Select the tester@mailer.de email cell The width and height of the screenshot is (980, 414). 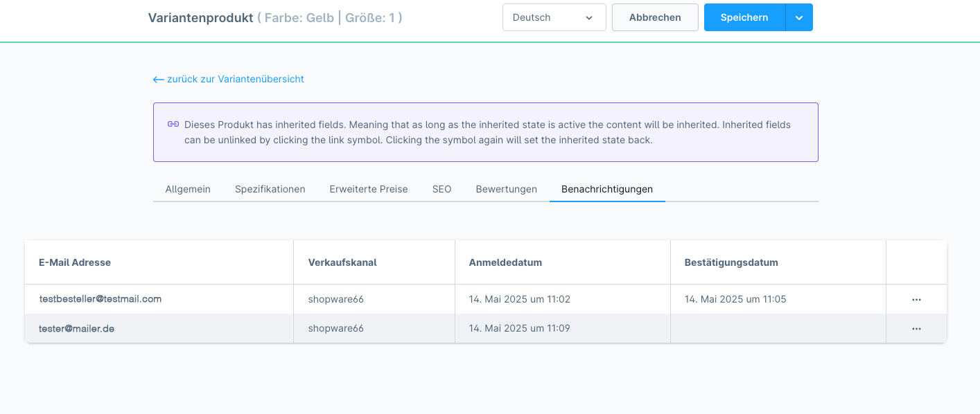tap(77, 329)
